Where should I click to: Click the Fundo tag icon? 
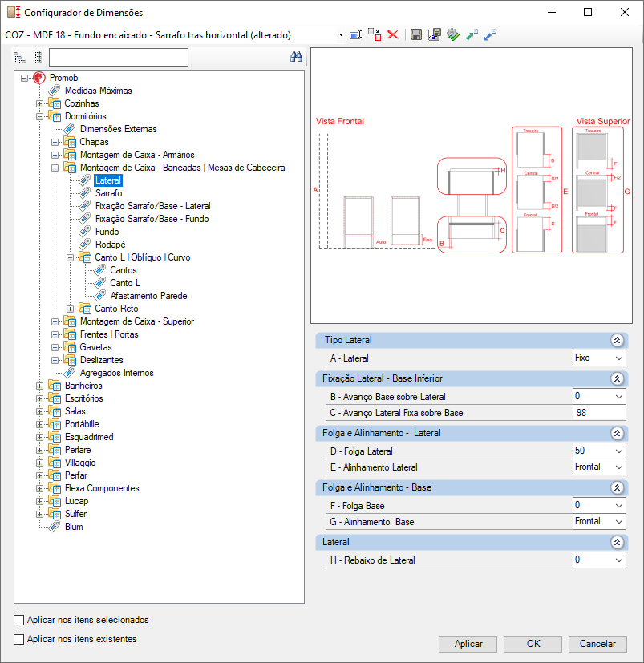[x=85, y=232]
